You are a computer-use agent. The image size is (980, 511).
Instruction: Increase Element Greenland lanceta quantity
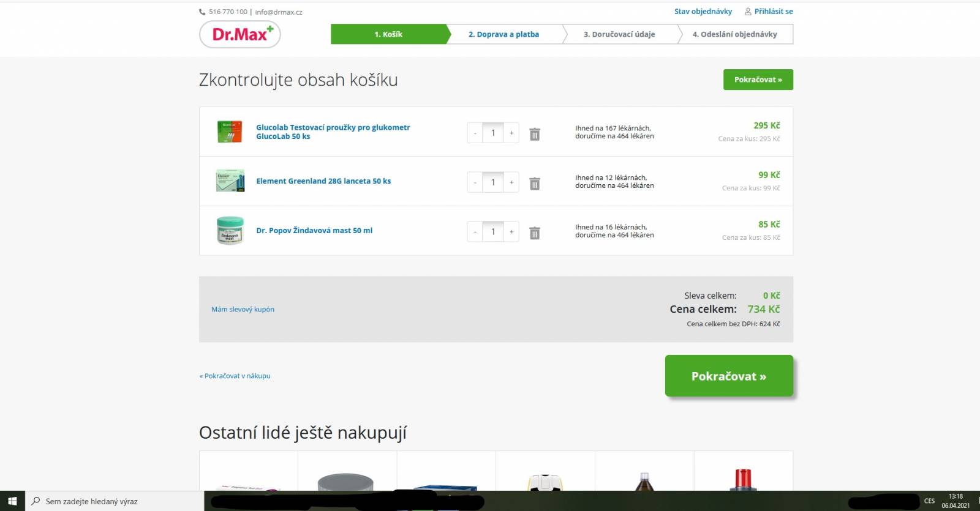pyautogui.click(x=511, y=182)
